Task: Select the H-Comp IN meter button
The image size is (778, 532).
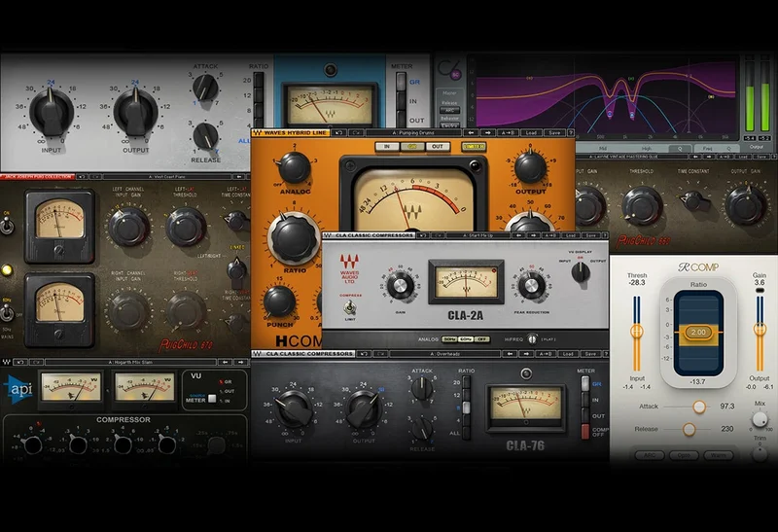Action: coord(387,147)
